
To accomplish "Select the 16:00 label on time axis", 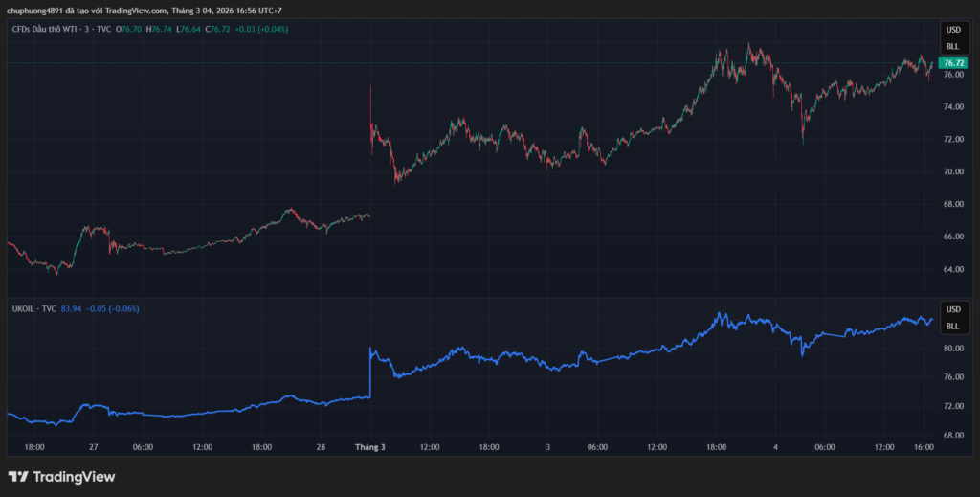I will tap(924, 447).
